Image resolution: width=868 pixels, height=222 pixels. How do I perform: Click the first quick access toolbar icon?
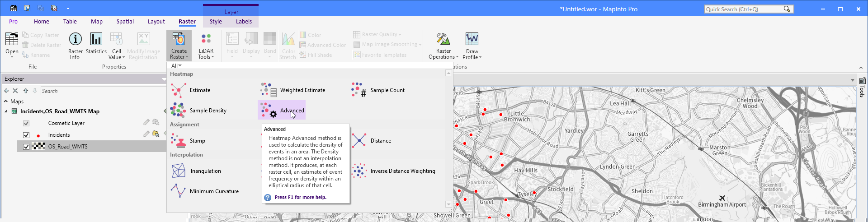14,8
